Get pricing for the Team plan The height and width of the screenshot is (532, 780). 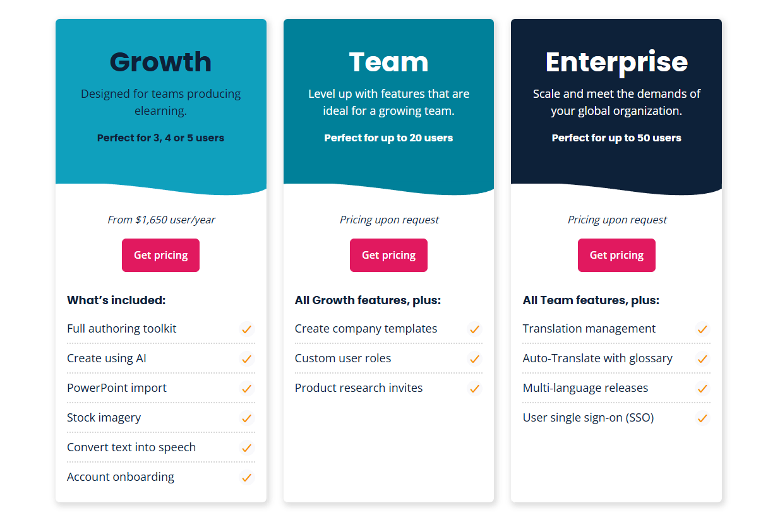388,256
